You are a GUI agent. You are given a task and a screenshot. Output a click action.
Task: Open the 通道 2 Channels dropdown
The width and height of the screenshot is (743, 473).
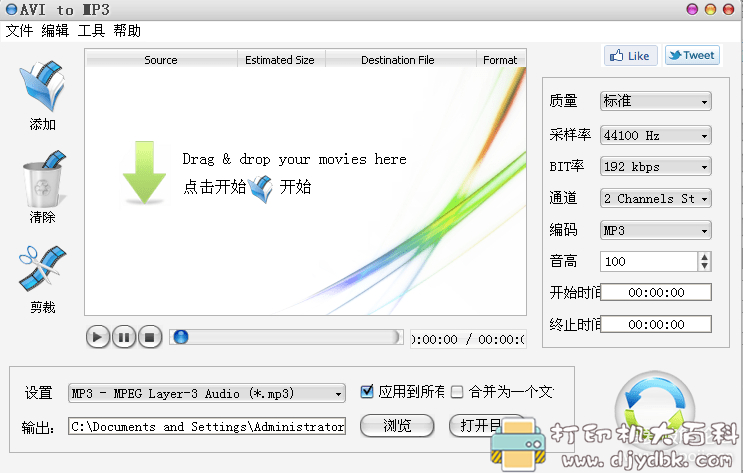click(x=655, y=199)
